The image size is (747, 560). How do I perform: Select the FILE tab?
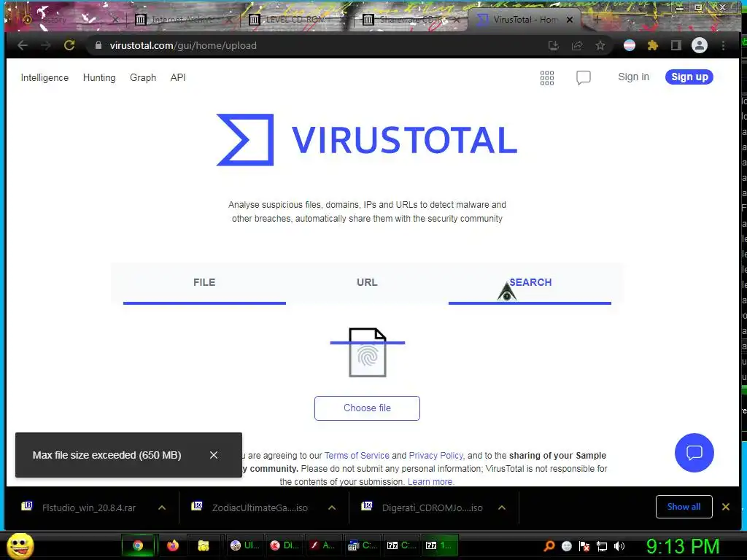click(204, 283)
